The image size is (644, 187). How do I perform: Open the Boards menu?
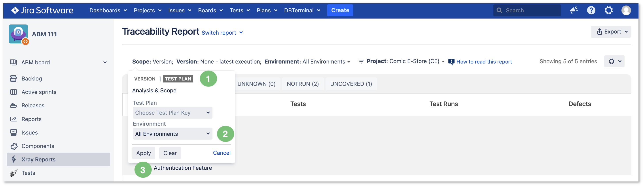(210, 10)
